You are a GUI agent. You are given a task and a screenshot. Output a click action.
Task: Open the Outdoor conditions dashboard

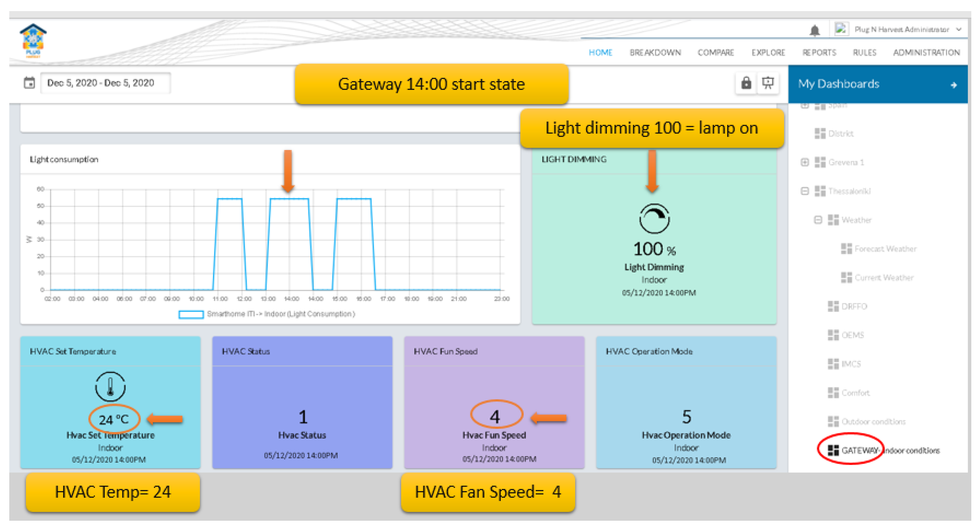[873, 421]
